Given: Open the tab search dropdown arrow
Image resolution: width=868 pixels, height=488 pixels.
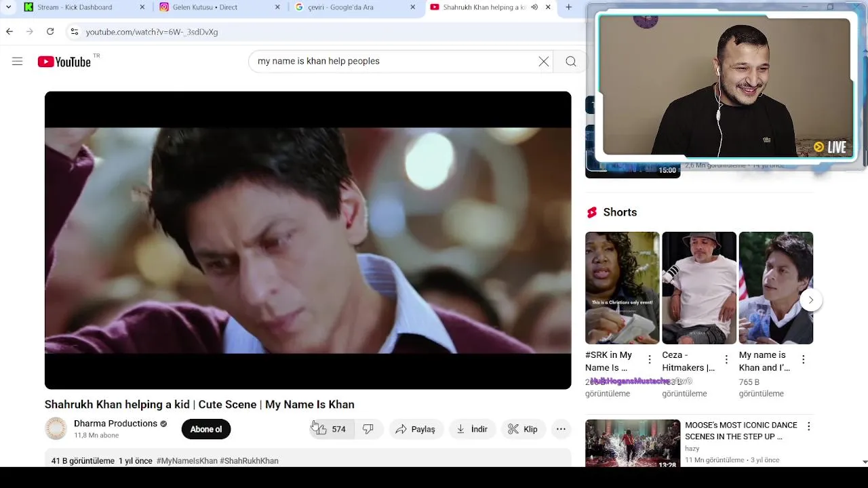Looking at the screenshot, I should 8,7.
